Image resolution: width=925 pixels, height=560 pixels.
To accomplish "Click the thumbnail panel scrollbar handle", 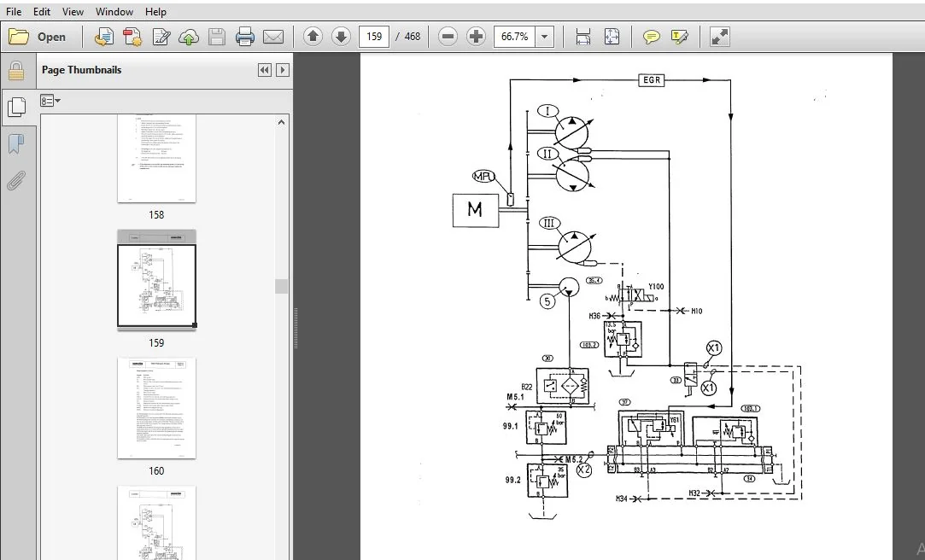I will 281,286.
